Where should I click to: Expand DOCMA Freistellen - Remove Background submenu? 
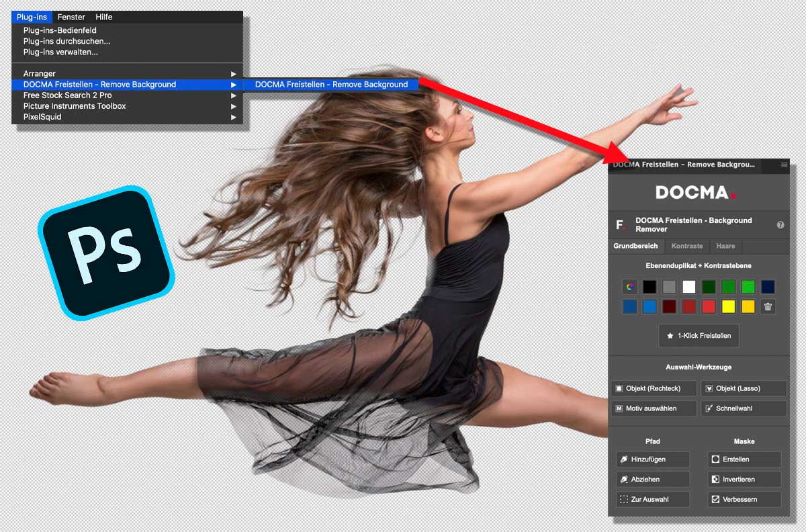(128, 85)
